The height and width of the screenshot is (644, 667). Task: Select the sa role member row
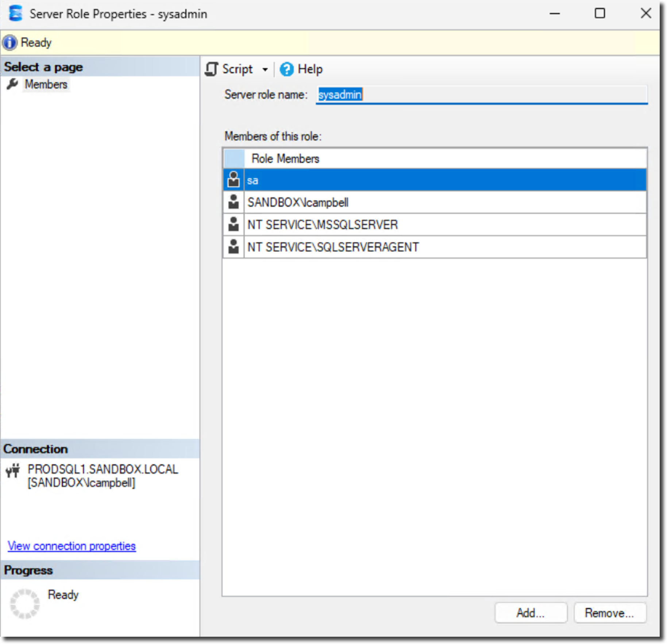435,180
